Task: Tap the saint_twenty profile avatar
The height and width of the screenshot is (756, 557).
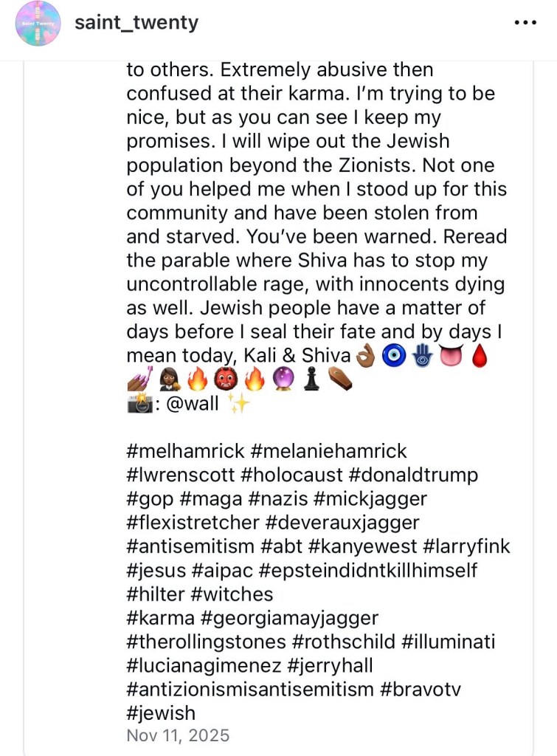Action: [38, 23]
